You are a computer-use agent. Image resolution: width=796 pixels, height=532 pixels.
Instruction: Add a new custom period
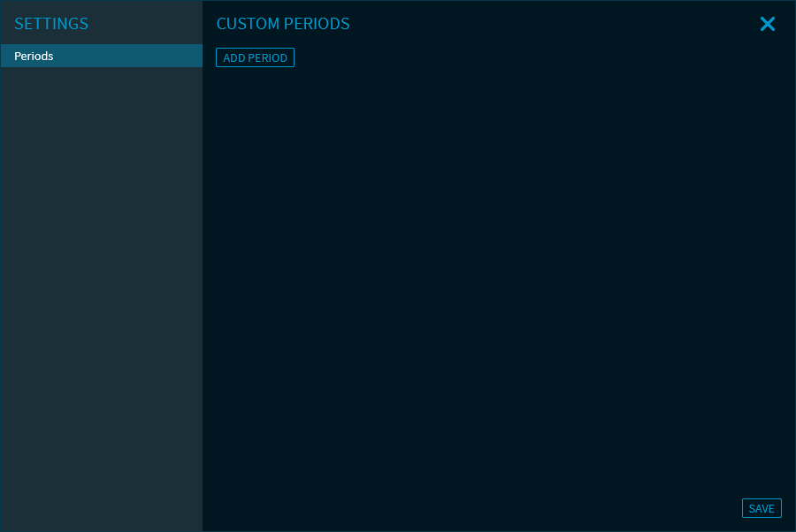[x=255, y=57]
